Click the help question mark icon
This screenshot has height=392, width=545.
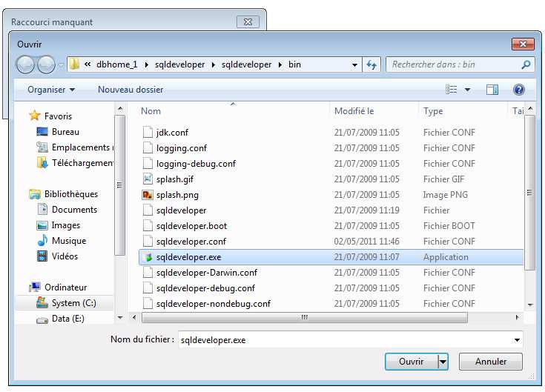[518, 90]
